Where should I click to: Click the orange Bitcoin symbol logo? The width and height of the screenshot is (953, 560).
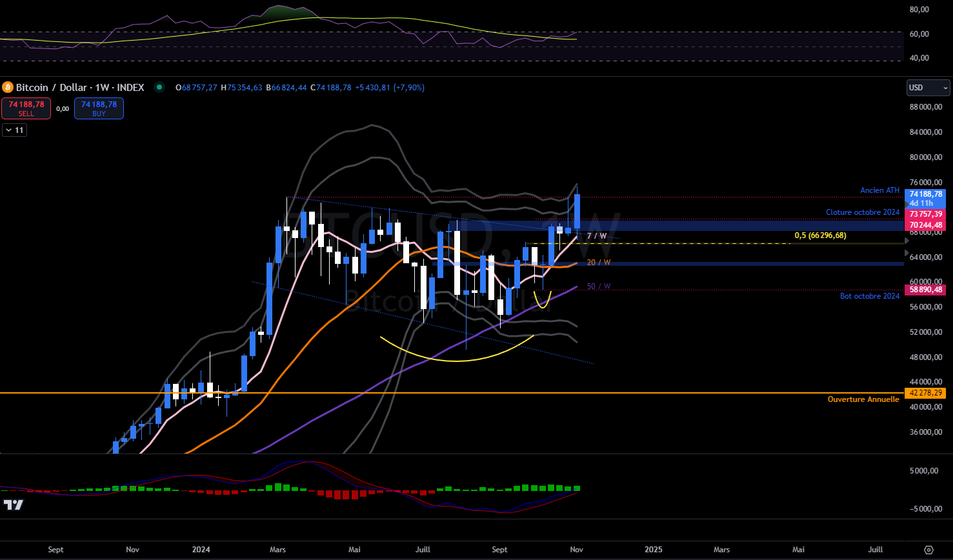8,87
